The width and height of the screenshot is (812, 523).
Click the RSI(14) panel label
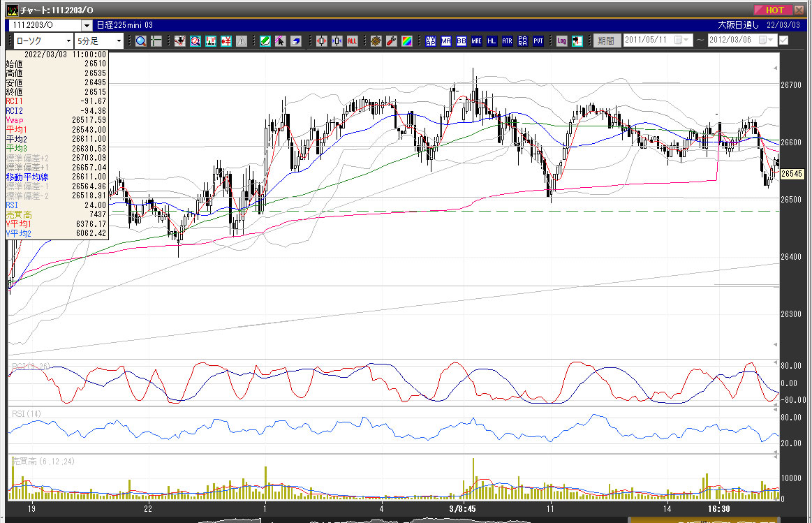click(x=27, y=414)
